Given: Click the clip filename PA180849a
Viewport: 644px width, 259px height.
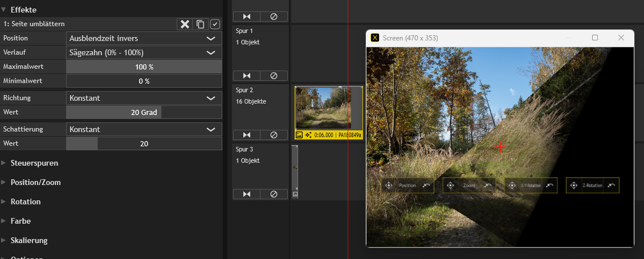Looking at the screenshot, I should (x=349, y=135).
